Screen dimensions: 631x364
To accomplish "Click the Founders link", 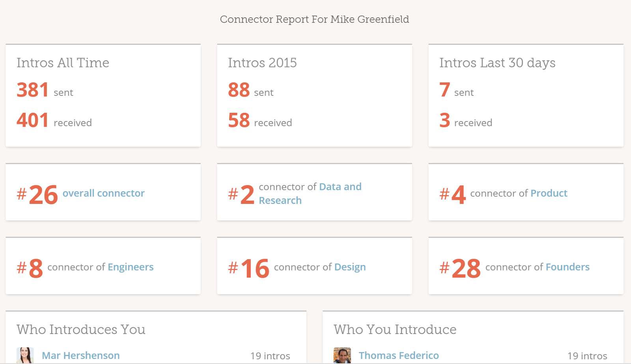I will pyautogui.click(x=568, y=267).
